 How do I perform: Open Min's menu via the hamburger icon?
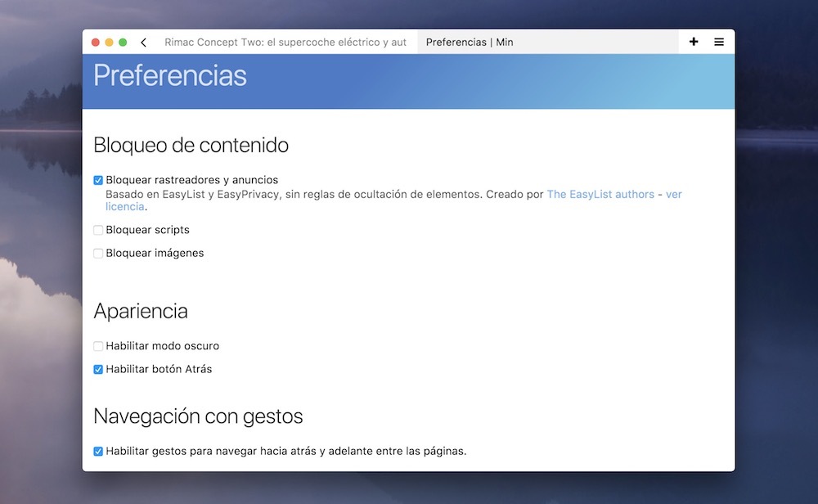pyautogui.click(x=718, y=41)
